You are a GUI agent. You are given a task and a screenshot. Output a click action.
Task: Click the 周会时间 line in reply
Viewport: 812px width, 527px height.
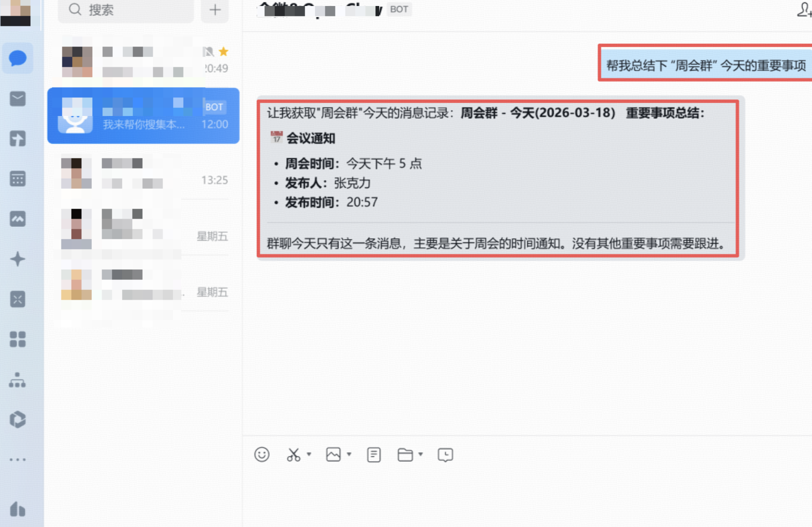tap(353, 163)
